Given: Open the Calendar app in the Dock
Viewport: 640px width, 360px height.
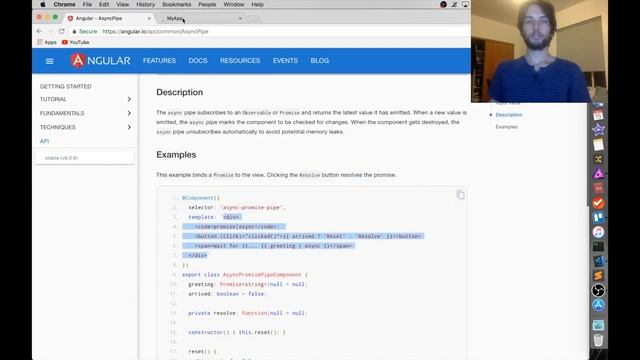Looking at the screenshot, I should (598, 115).
